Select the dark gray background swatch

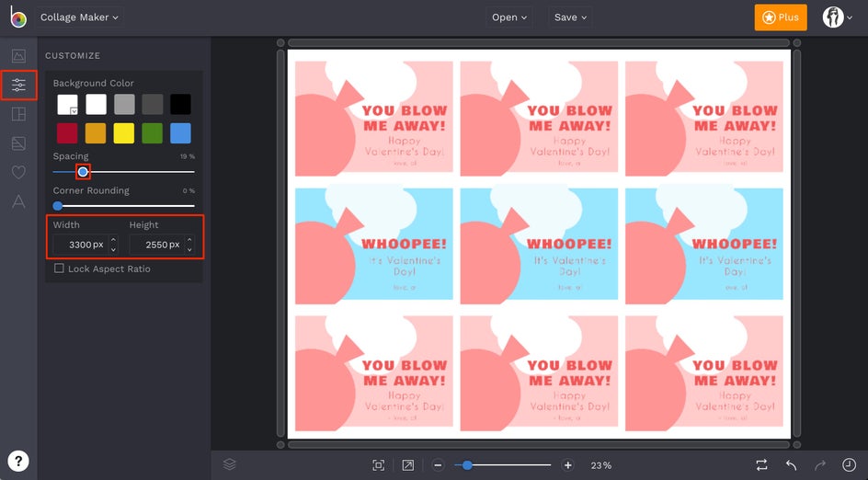(x=153, y=104)
